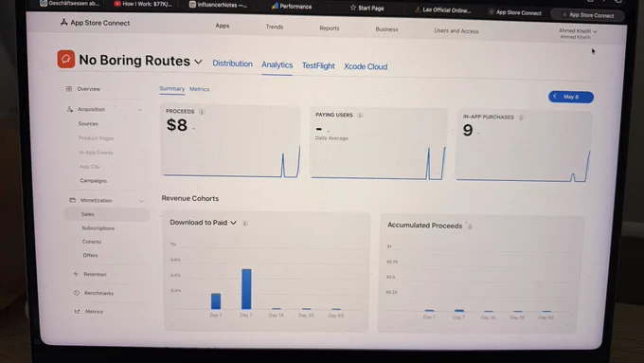
Task: Click the Monetization card icon
Action: click(x=72, y=200)
